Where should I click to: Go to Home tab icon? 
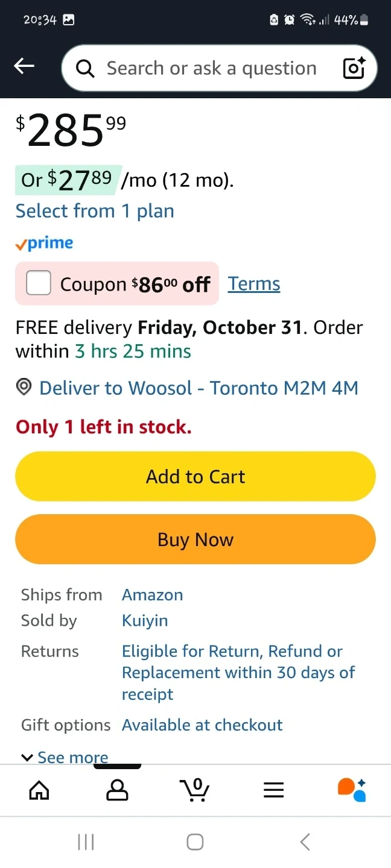click(x=39, y=790)
